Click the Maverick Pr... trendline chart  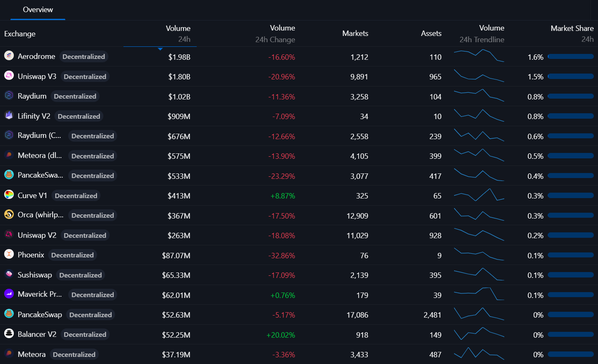479,294
